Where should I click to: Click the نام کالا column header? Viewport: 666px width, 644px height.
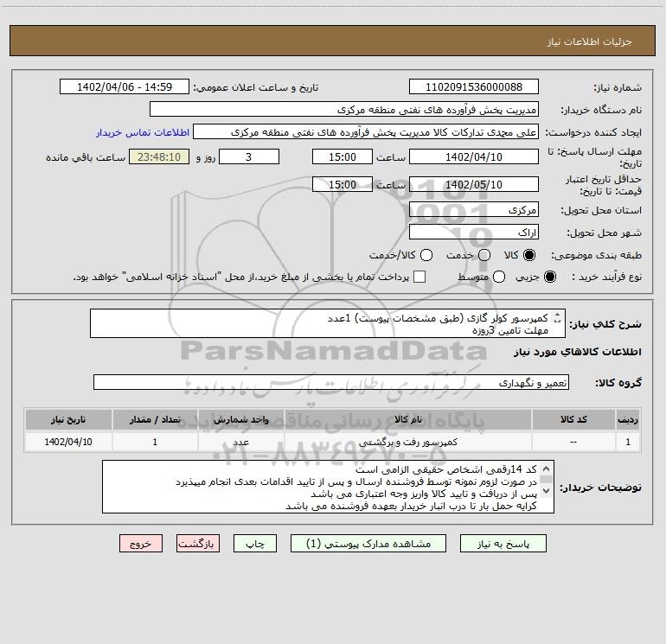pyautogui.click(x=408, y=419)
